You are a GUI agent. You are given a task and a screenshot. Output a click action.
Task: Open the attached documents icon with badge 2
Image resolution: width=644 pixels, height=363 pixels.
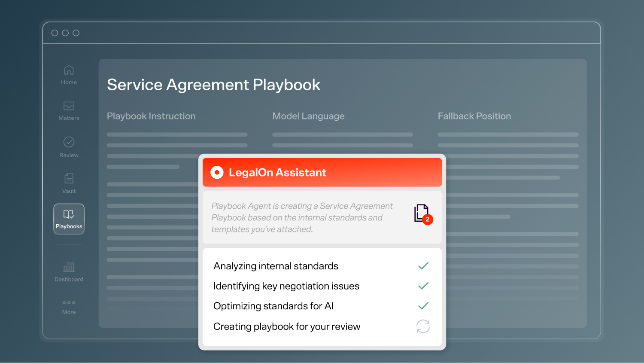(423, 214)
